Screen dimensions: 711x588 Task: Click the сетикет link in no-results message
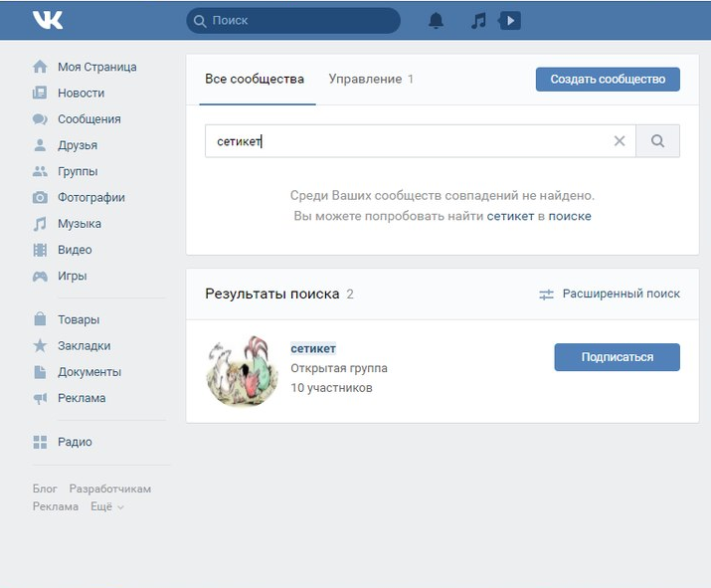click(510, 216)
